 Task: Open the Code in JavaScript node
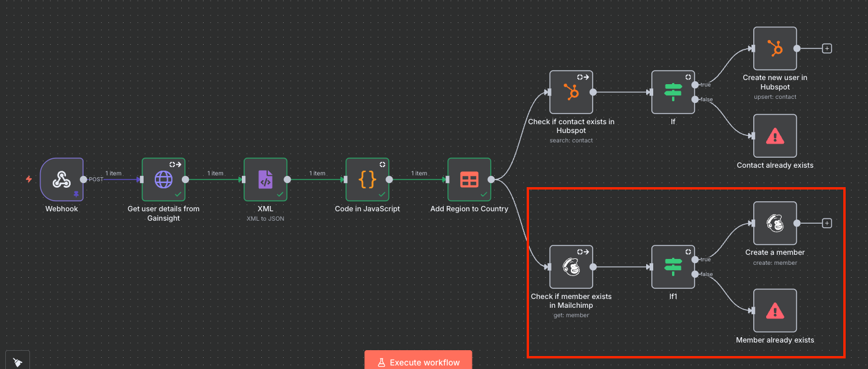[x=367, y=179]
